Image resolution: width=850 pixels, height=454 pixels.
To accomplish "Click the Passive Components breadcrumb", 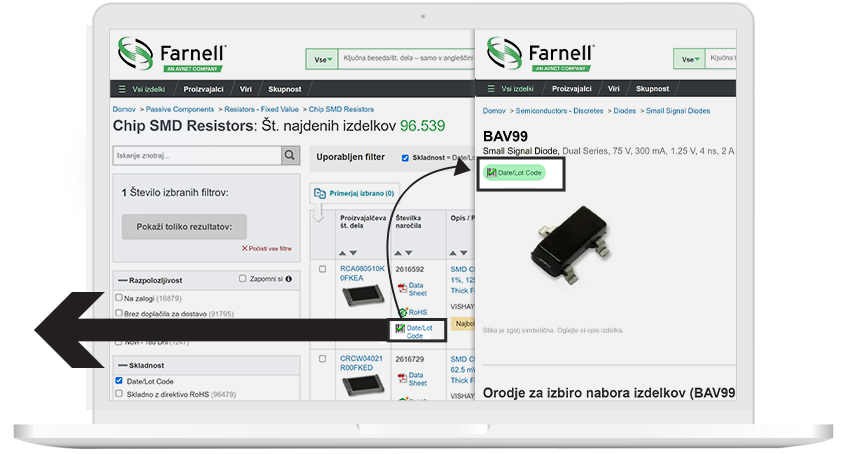I will point(179,109).
